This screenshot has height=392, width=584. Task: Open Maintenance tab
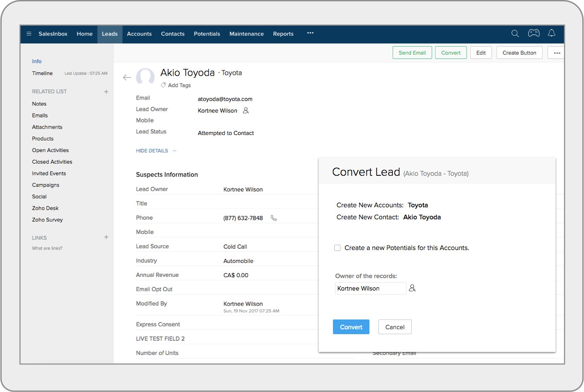[x=247, y=34]
